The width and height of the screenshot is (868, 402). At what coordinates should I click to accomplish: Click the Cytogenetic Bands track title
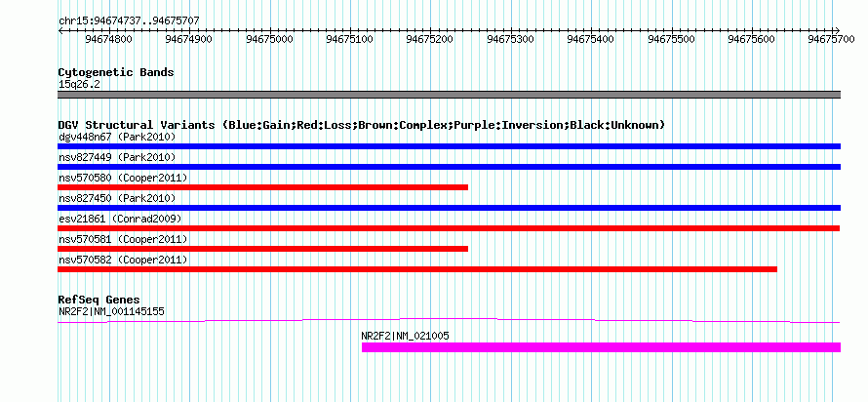pos(116,72)
